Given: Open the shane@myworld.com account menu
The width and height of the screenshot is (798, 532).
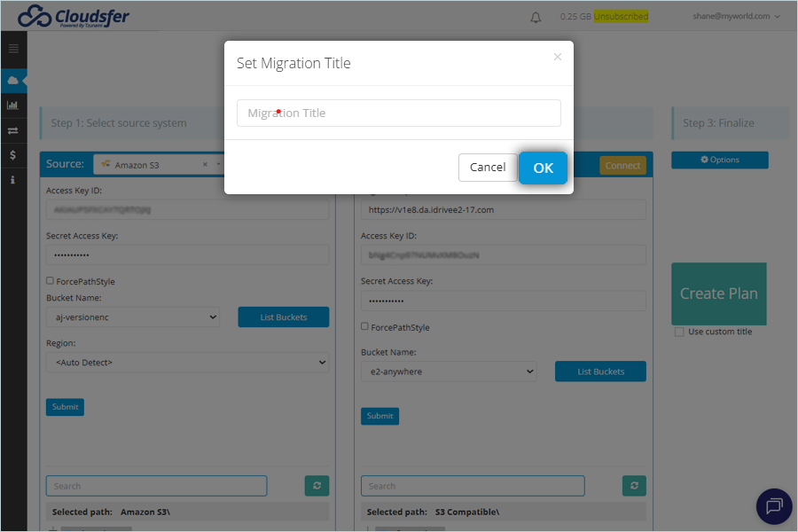Looking at the screenshot, I should point(736,16).
